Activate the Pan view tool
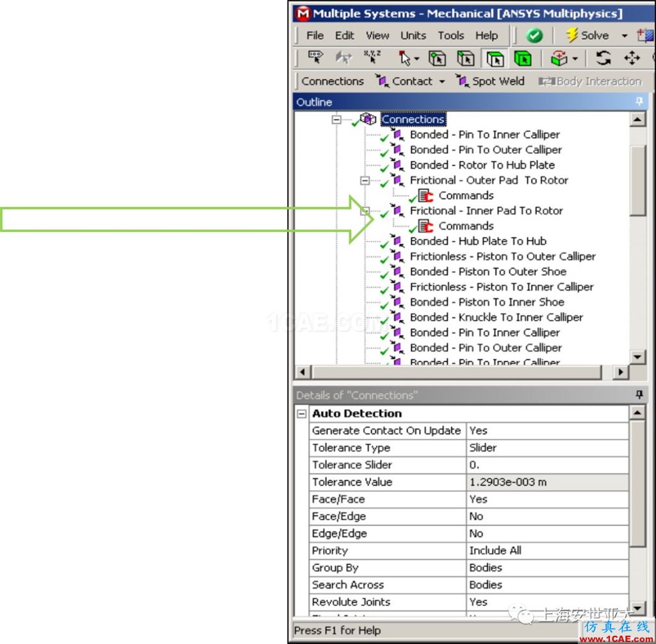Viewport: 656px width, 644px height. coord(632,58)
